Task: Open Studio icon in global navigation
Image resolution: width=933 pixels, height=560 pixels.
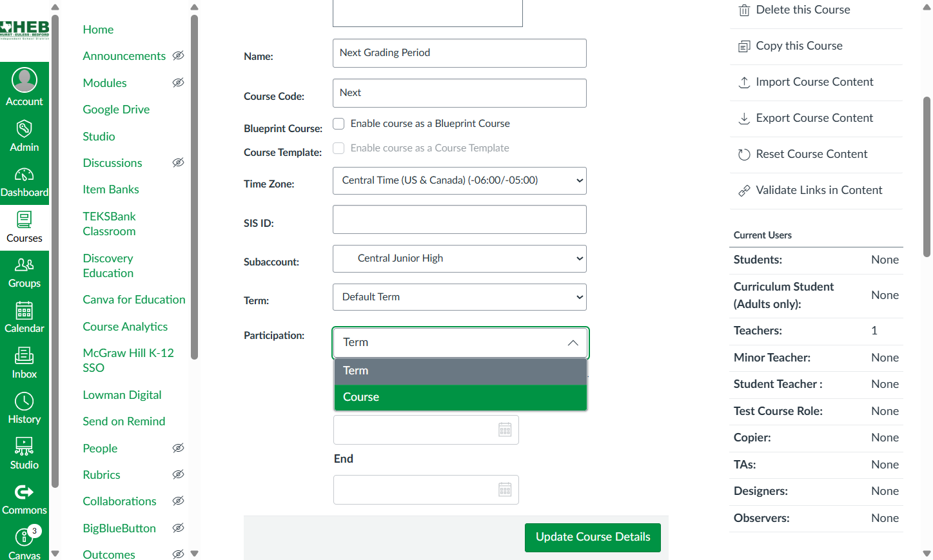Action: 25,446
